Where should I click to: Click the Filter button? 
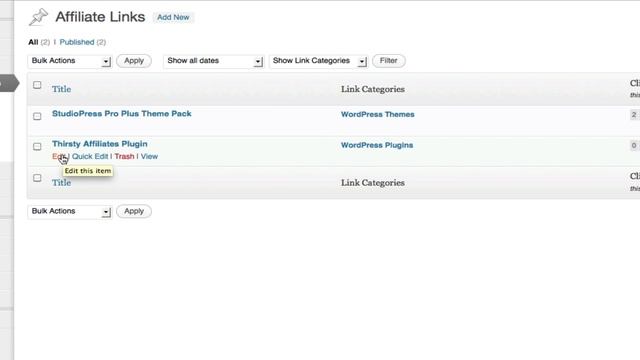click(389, 61)
